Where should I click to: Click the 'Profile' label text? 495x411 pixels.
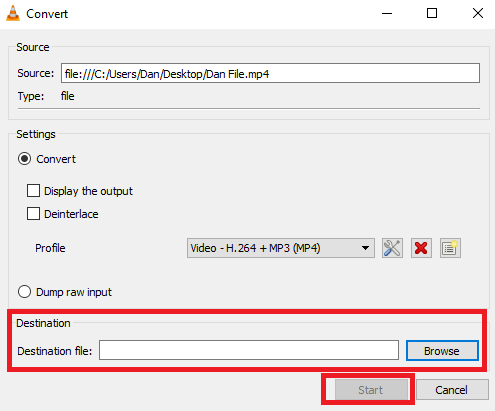coord(50,248)
